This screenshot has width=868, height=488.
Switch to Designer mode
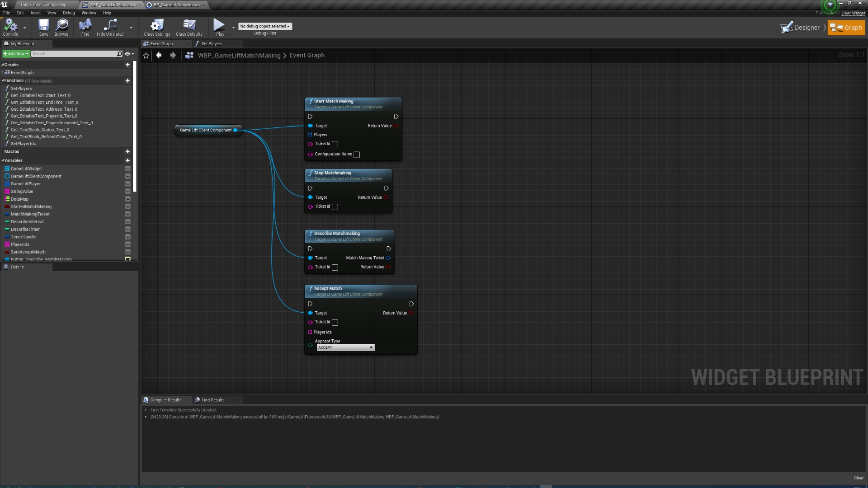pyautogui.click(x=801, y=28)
